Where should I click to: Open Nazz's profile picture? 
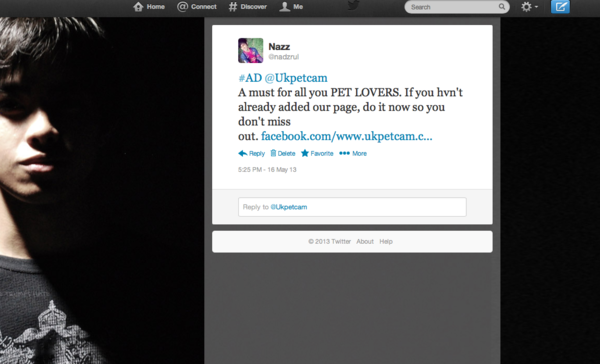pos(251,51)
